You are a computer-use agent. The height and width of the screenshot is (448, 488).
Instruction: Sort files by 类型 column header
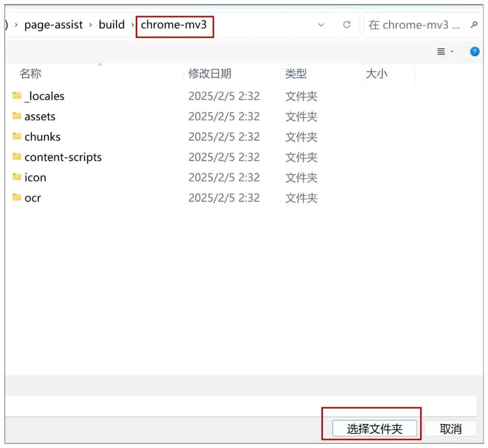point(296,73)
